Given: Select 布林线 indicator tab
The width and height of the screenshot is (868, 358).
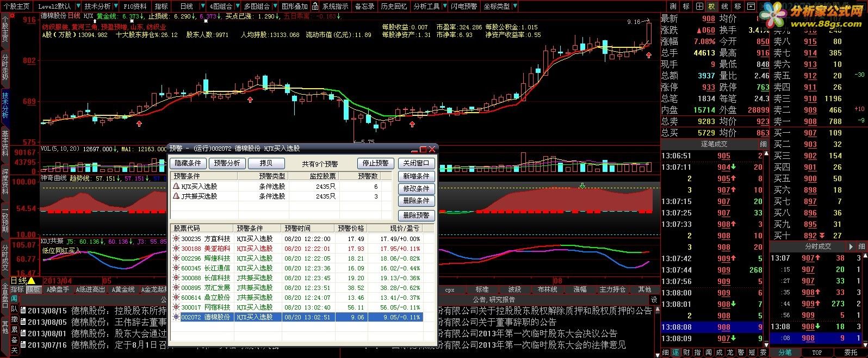Looking at the screenshot, I should point(547,289).
